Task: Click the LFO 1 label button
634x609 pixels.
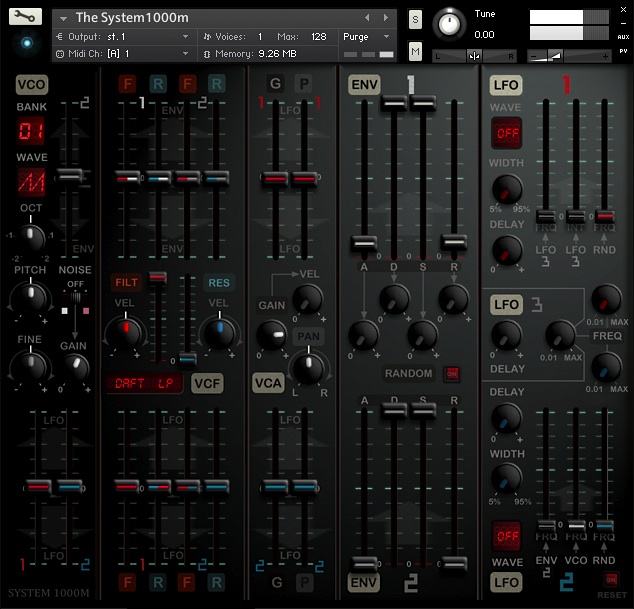Action: (506, 85)
